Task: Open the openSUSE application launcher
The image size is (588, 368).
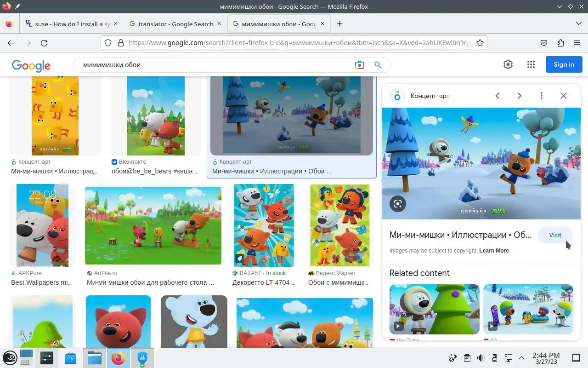Action: click(11, 358)
